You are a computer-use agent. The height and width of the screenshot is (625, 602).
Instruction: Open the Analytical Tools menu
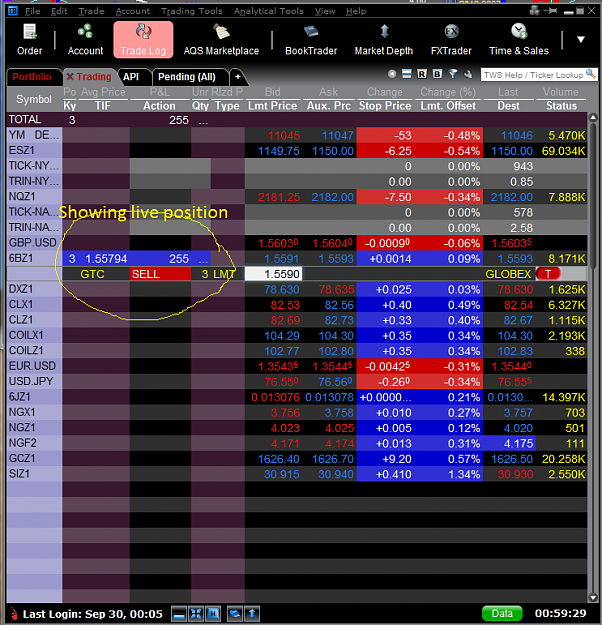pyautogui.click(x=268, y=11)
